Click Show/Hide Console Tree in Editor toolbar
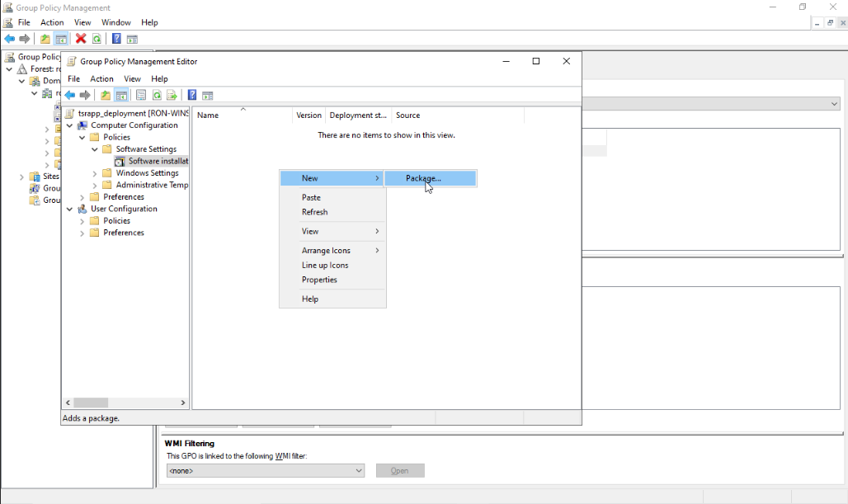Viewport: 848px width, 504px height. point(121,95)
